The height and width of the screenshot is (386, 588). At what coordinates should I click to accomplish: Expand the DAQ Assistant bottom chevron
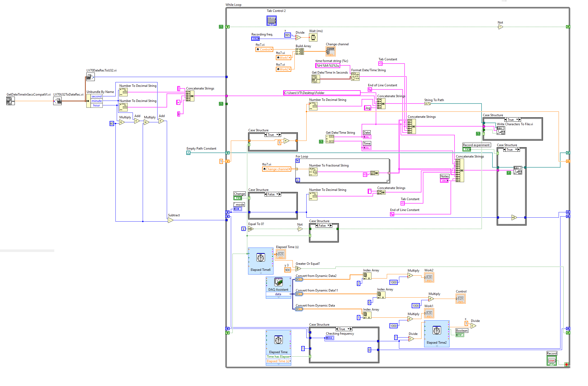click(x=278, y=297)
